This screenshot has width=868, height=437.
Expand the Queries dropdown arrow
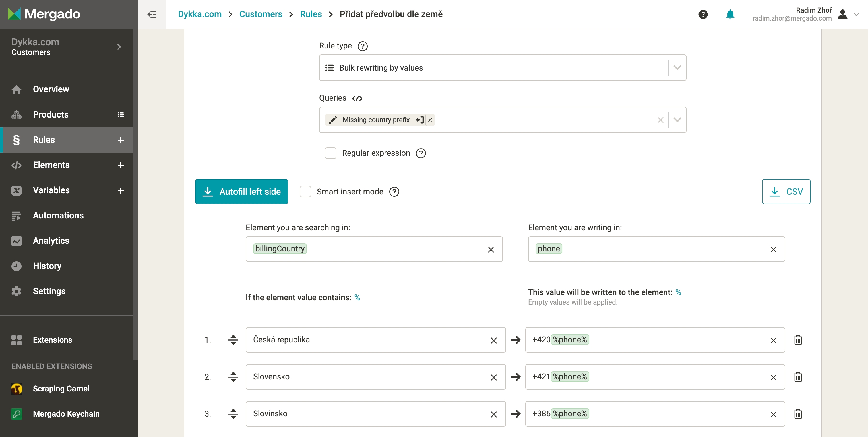[x=677, y=120]
